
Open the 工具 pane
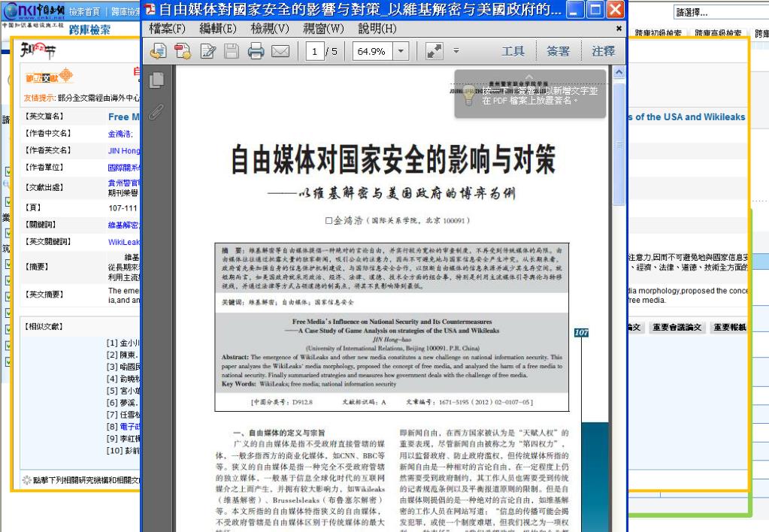click(513, 51)
